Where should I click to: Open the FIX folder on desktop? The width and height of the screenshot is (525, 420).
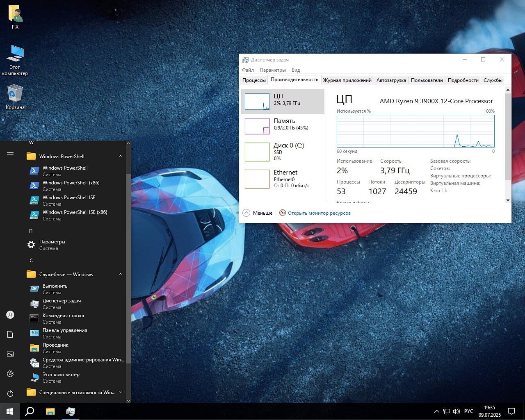15,18
